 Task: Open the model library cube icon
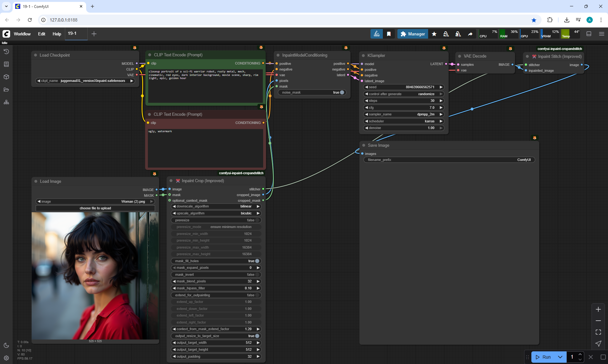(x=6, y=77)
